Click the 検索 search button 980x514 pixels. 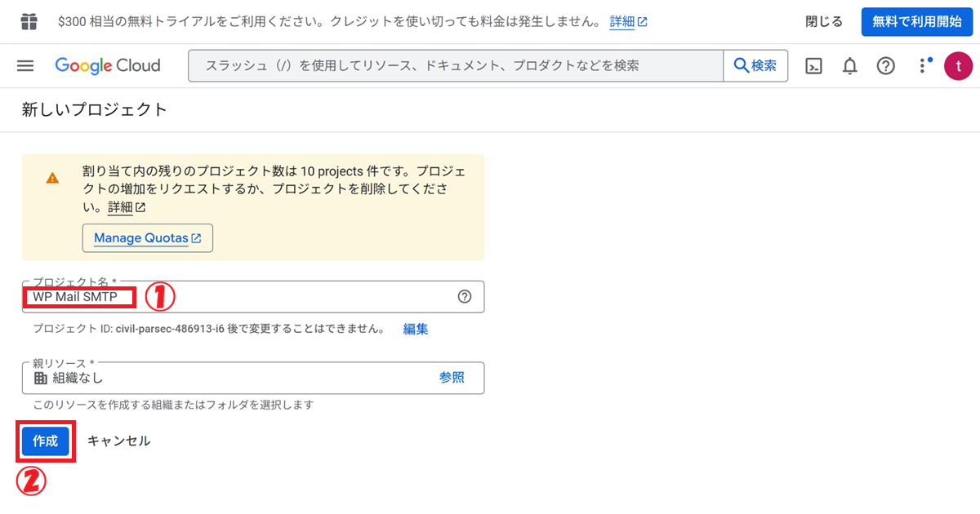pyautogui.click(x=755, y=66)
